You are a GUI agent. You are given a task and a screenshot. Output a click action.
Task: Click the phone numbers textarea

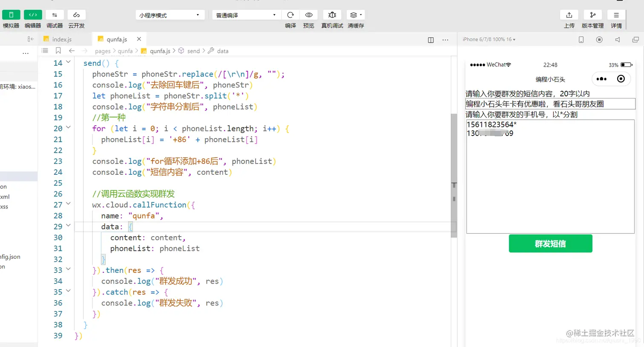pyautogui.click(x=550, y=176)
